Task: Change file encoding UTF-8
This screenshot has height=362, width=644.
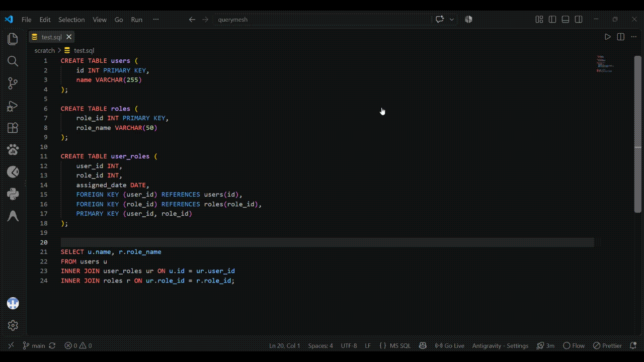Action: [x=349, y=345]
